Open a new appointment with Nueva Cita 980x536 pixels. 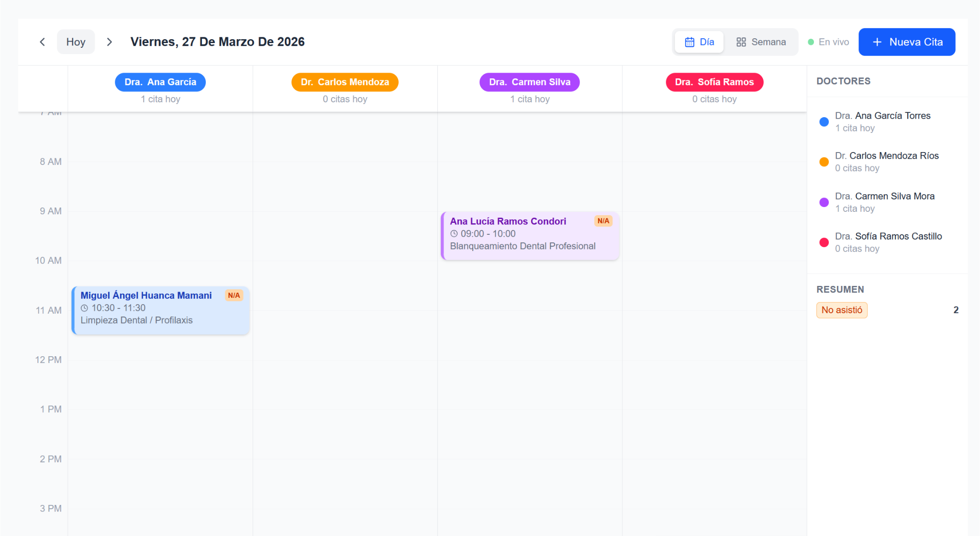click(907, 42)
